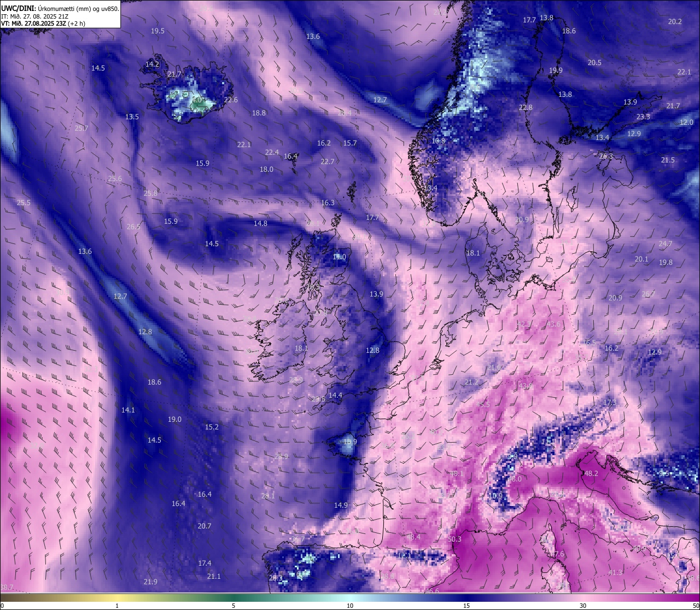Click the map value 18.0
700x610 pixels.
click(x=266, y=170)
